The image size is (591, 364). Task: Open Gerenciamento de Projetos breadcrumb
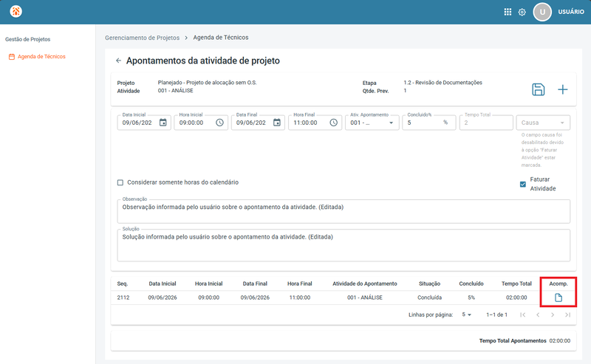tap(142, 38)
